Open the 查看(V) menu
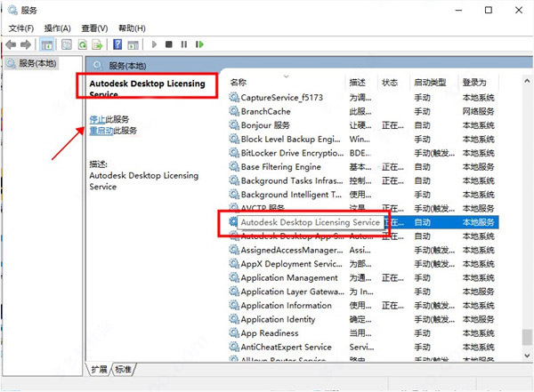Screen dimensions: 534x392 tap(95, 28)
